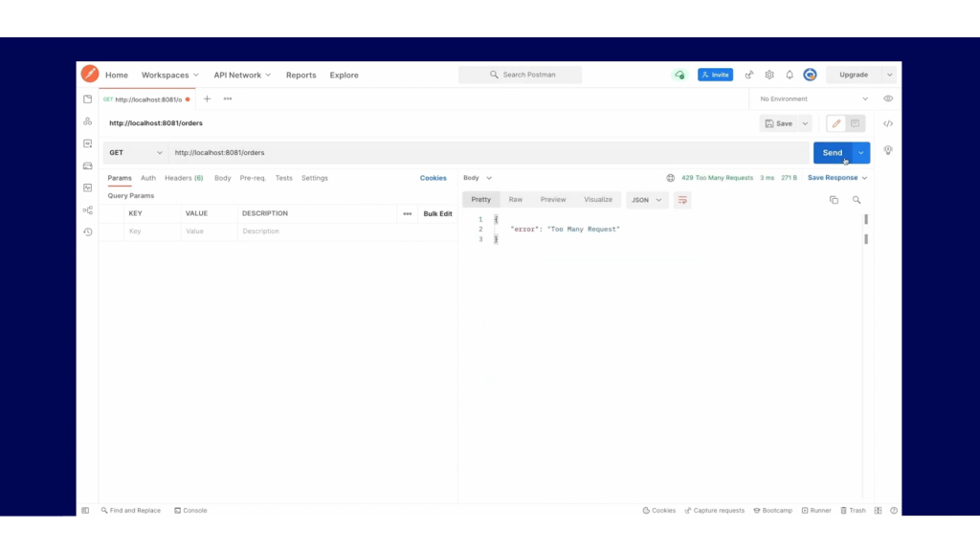
Task: Toggle environment quick look eye icon
Action: coord(888,99)
